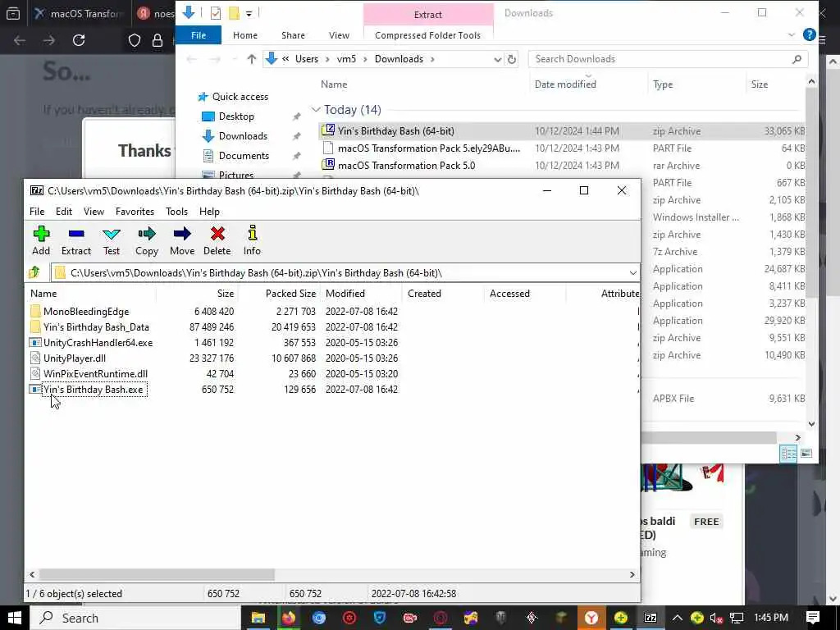Click the 7-Zip scrollbar right arrow
The width and height of the screenshot is (840, 630).
[x=632, y=574]
